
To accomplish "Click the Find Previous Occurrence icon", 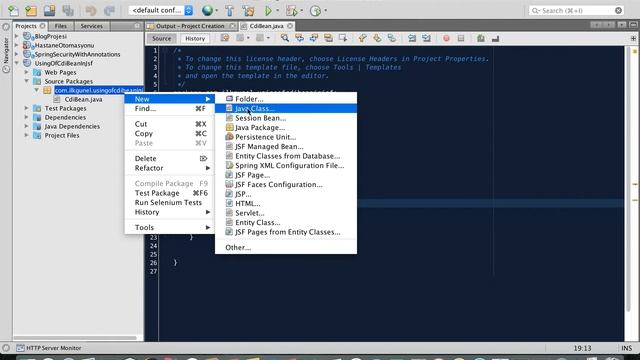I will pyautogui.click(x=299, y=38).
